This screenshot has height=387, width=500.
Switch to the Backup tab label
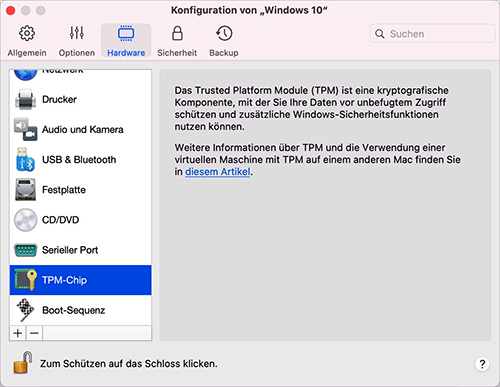point(224,53)
